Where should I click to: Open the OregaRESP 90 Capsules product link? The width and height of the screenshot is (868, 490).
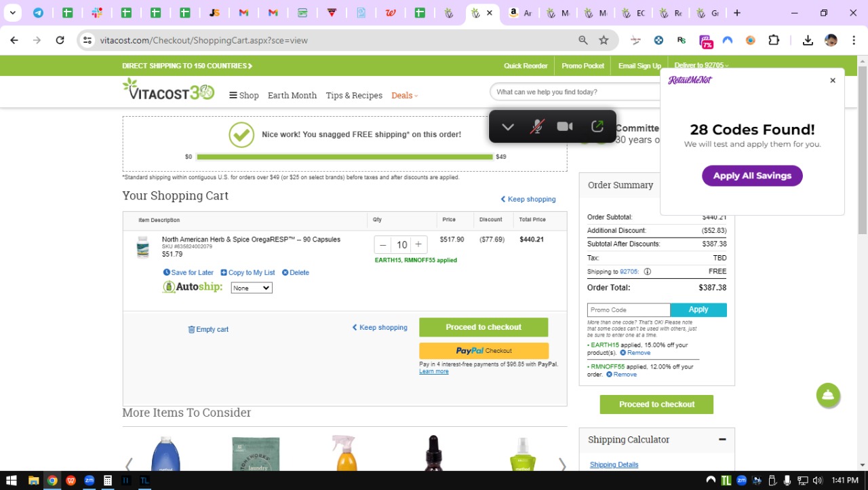coord(251,240)
